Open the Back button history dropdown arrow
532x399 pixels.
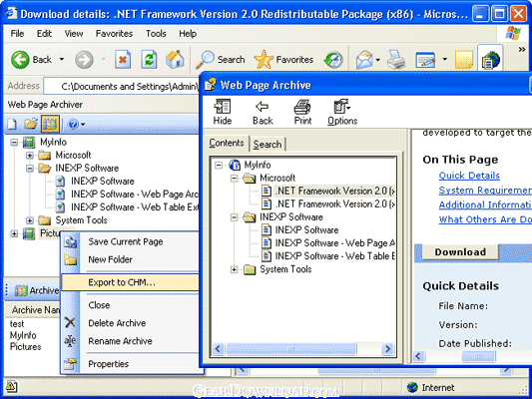[62, 59]
